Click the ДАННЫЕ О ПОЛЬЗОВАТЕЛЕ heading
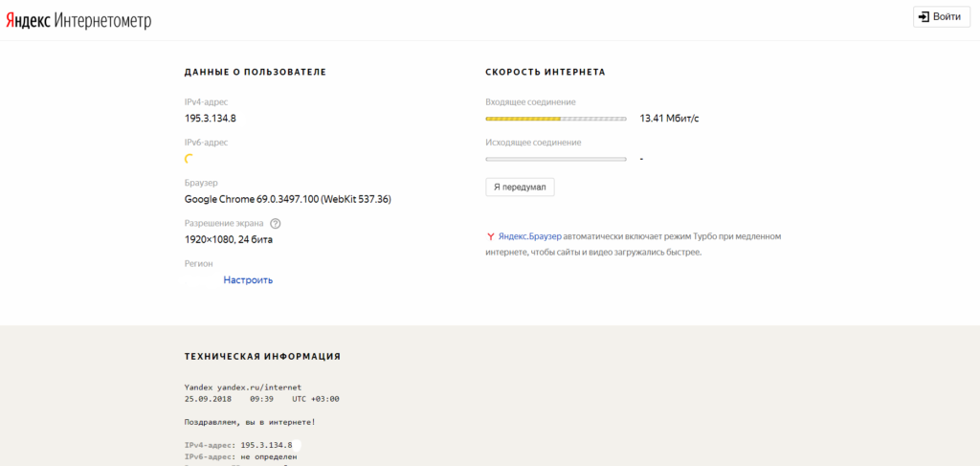 click(x=255, y=73)
